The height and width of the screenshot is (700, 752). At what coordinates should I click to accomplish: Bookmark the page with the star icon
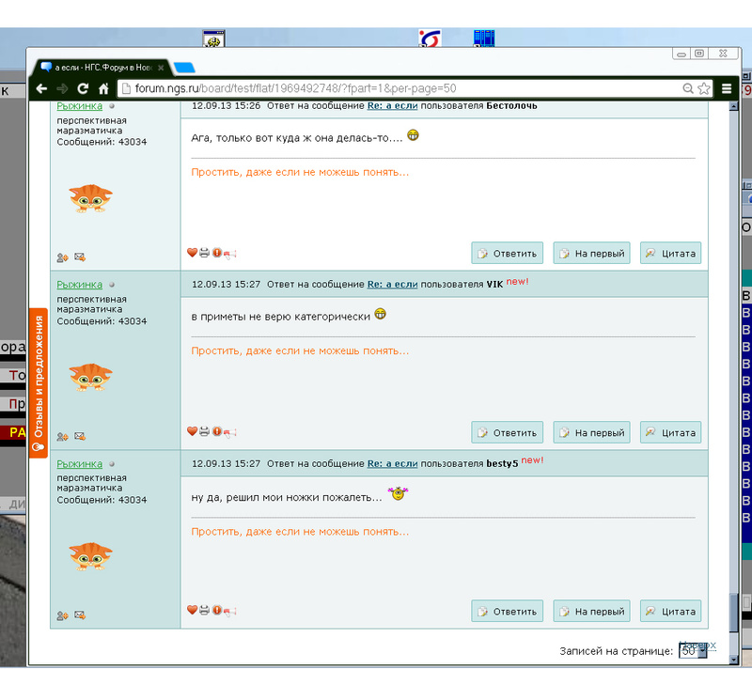tap(703, 88)
